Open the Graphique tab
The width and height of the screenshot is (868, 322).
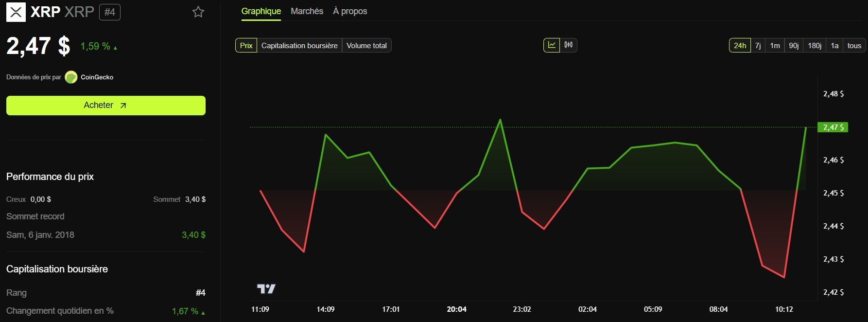point(261,11)
